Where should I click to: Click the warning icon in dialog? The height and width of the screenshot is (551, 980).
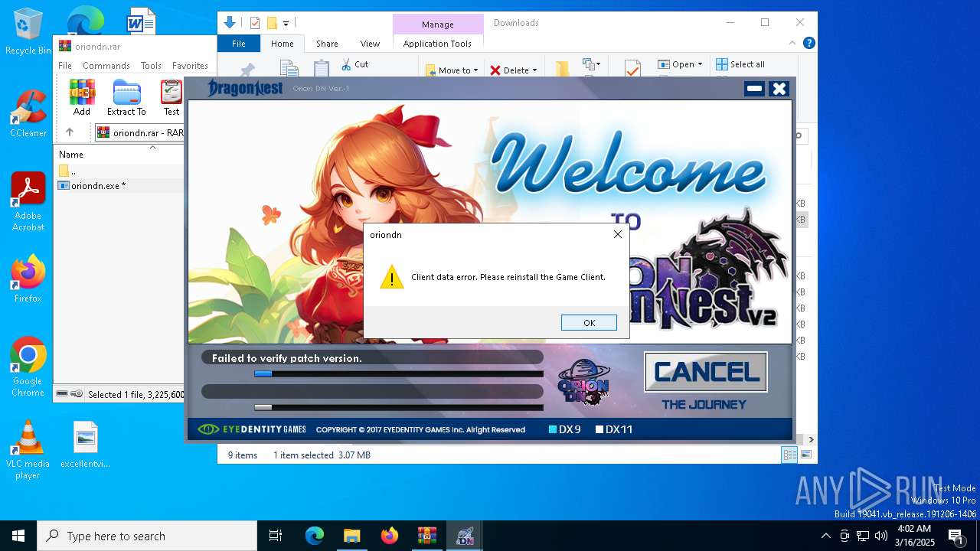coord(392,277)
